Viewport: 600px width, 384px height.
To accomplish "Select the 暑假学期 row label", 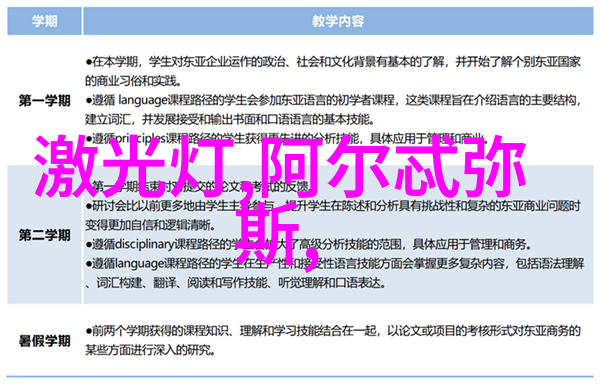I will coord(44,340).
